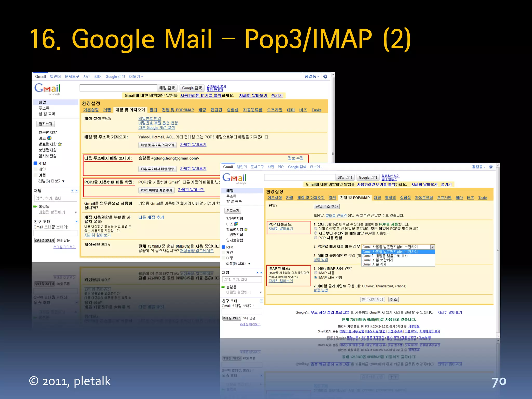Viewport: 532px width, 399px height.
Task: Click the Gmail logo in the front window
Action: tap(235, 178)
